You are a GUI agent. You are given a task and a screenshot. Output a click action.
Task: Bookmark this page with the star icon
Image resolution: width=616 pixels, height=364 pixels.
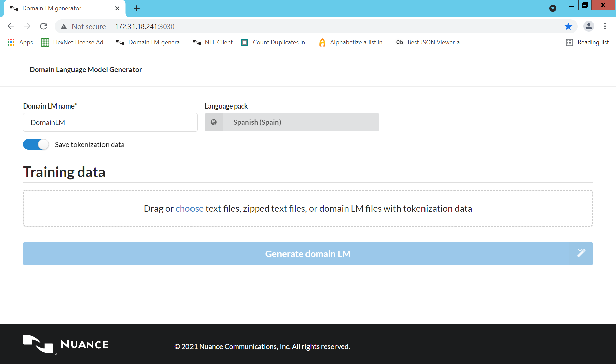pyautogui.click(x=569, y=26)
